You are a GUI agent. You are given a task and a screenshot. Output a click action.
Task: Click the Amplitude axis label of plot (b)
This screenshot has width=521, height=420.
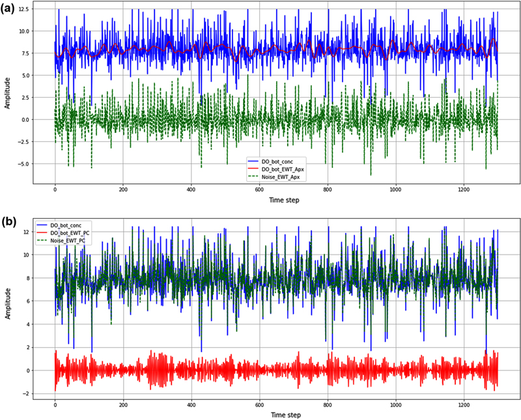pyautogui.click(x=8, y=303)
